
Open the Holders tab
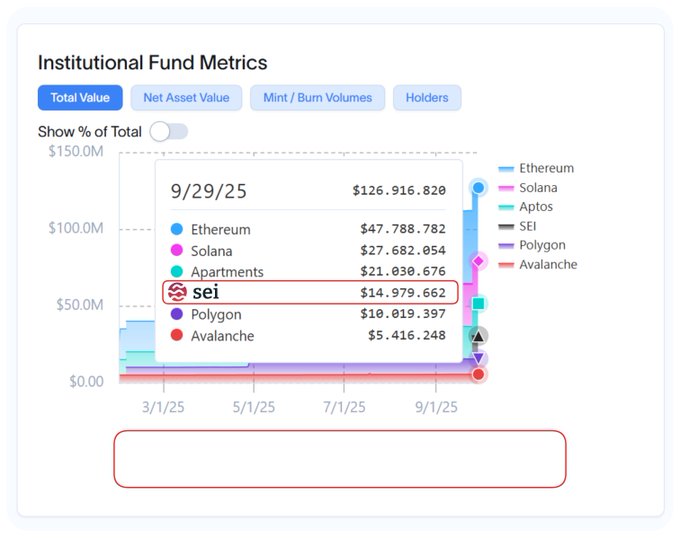[427, 98]
